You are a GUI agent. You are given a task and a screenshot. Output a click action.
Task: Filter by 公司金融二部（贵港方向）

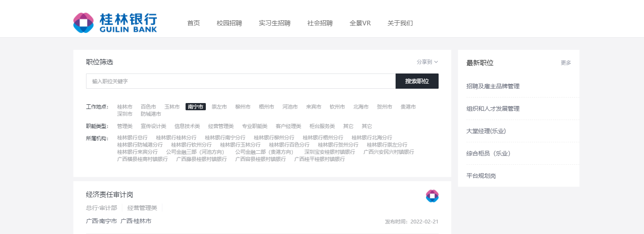[x=266, y=152]
